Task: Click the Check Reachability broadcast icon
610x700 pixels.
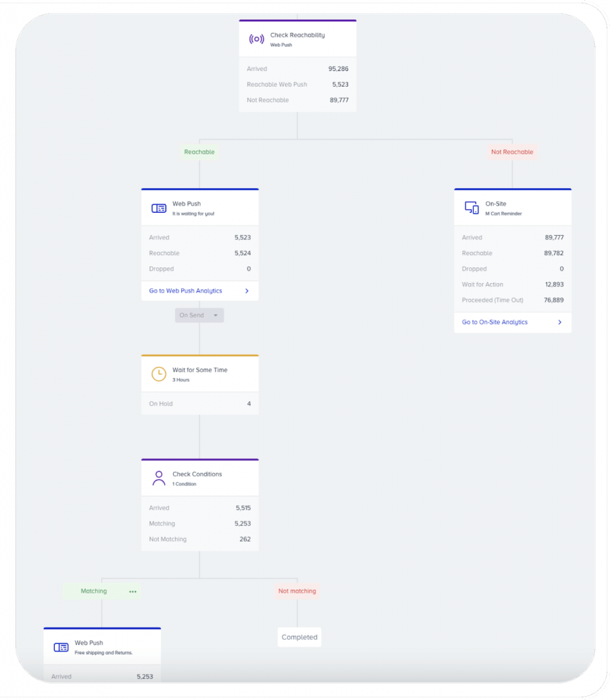Action: pyautogui.click(x=256, y=39)
